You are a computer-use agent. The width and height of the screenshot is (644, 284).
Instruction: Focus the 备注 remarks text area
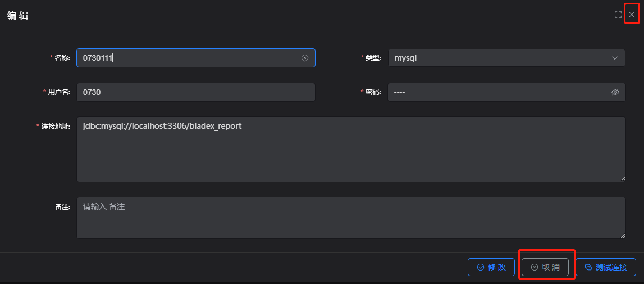(350, 218)
